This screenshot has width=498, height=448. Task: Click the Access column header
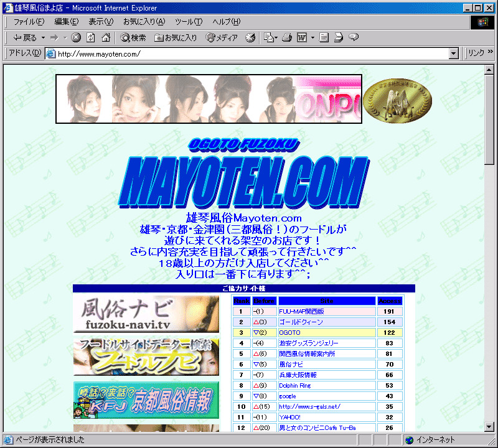[390, 301]
